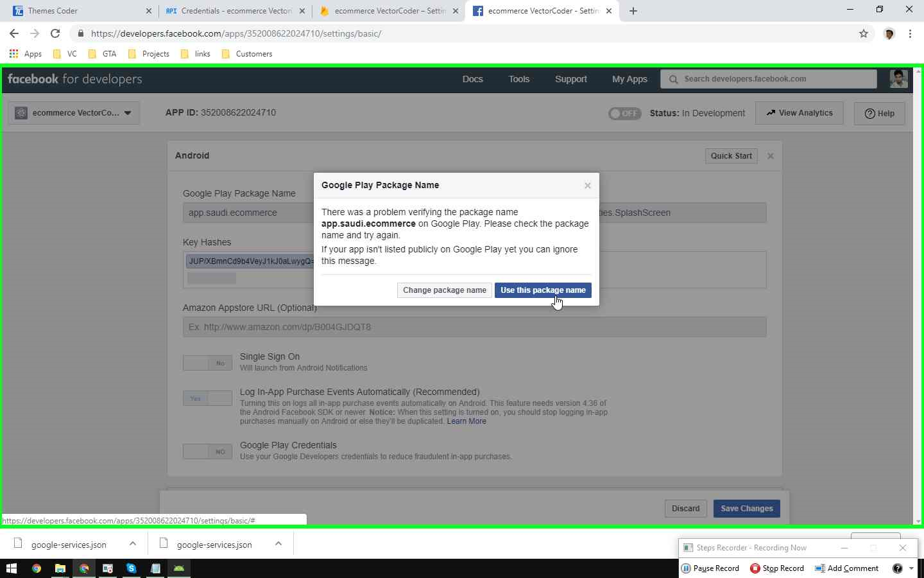924x578 pixels.
Task: Toggle Log In-App Purchase Events switch
Action: [207, 399]
